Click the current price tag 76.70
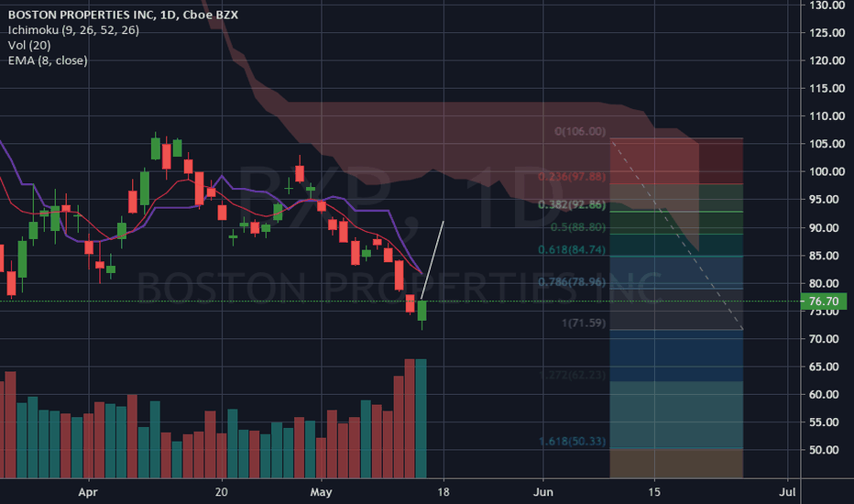The image size is (854, 504). pyautogui.click(x=824, y=301)
